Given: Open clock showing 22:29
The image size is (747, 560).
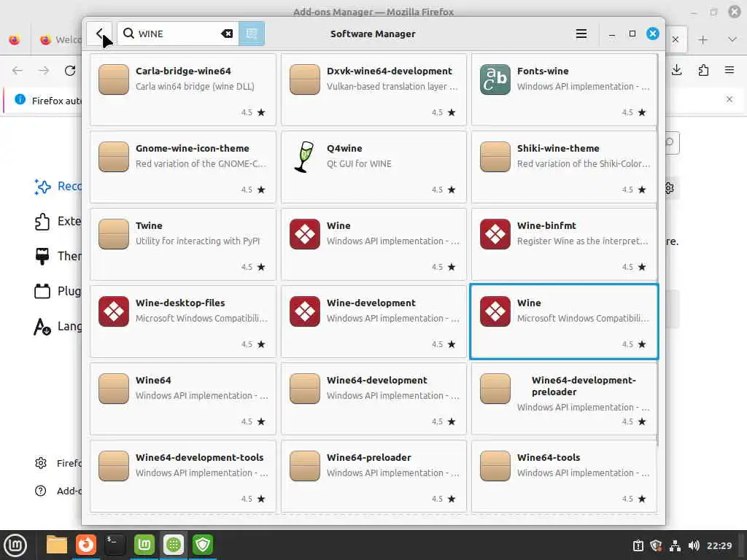Looking at the screenshot, I should pyautogui.click(x=719, y=545).
